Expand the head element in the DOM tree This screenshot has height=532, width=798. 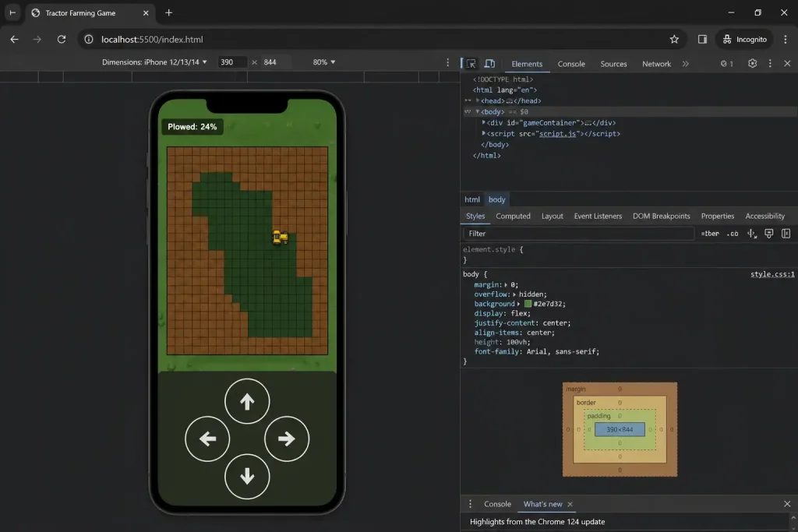click(478, 100)
